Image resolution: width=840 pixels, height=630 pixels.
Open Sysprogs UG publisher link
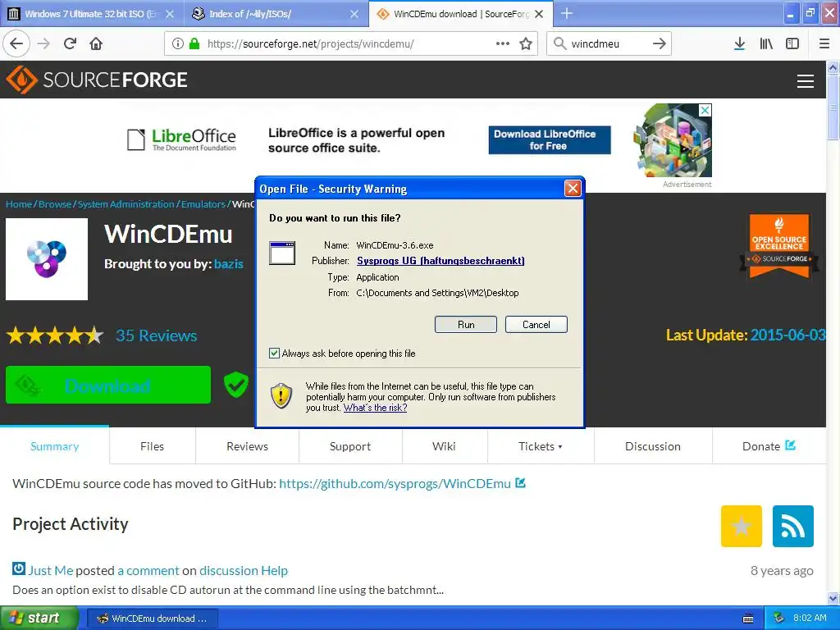click(x=441, y=261)
